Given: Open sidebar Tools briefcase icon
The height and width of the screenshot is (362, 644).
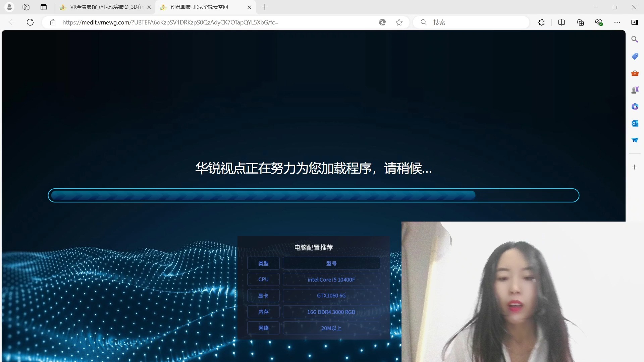Looking at the screenshot, I should 635,73.
